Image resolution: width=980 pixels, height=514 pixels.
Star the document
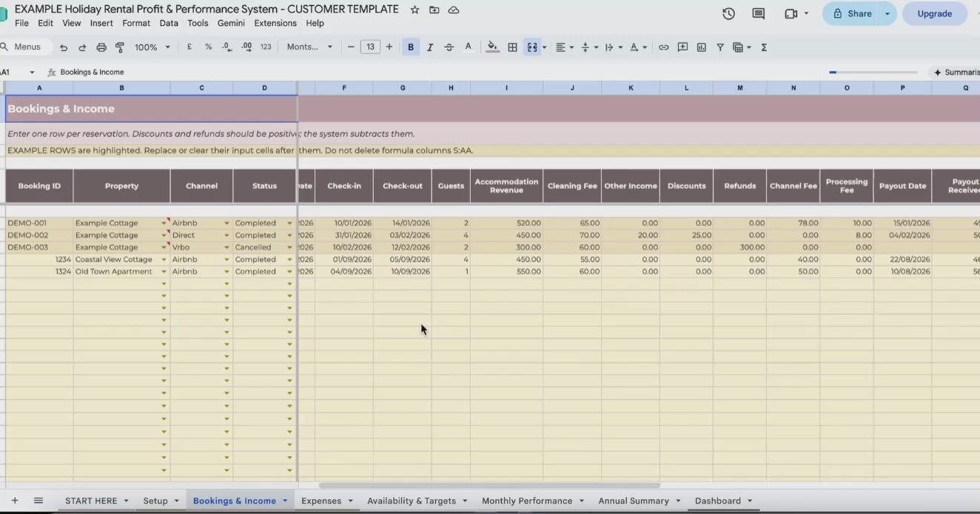(415, 10)
